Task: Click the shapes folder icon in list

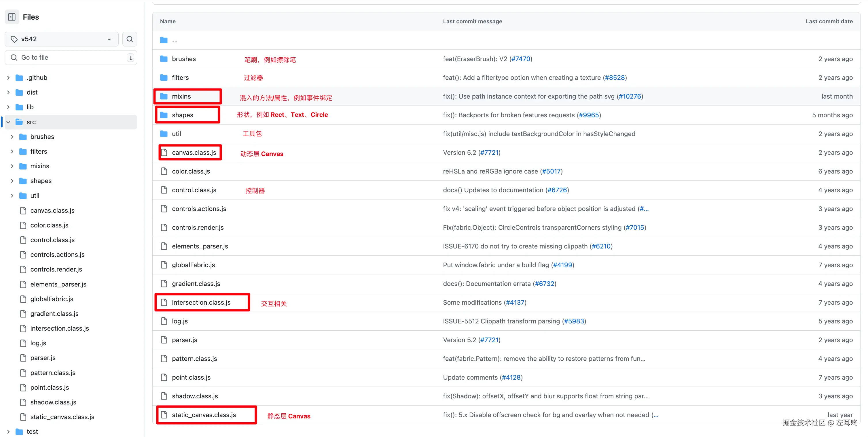Action: tap(164, 115)
